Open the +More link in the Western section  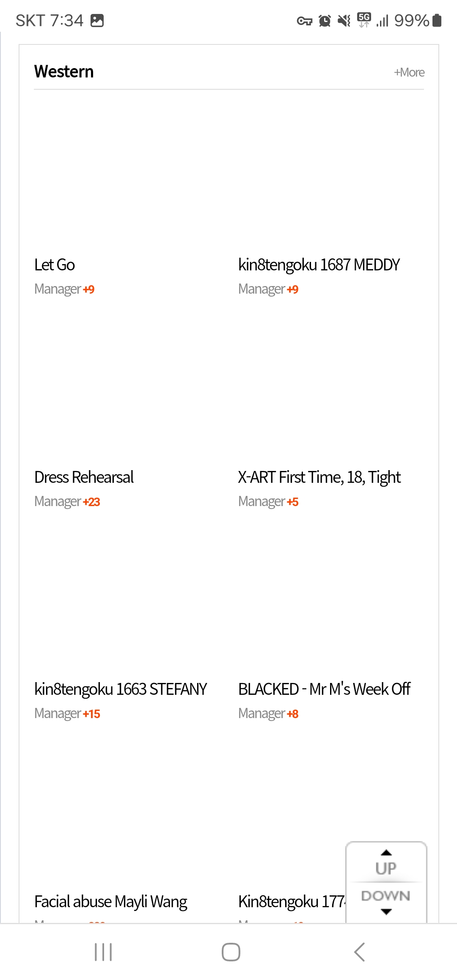point(409,72)
